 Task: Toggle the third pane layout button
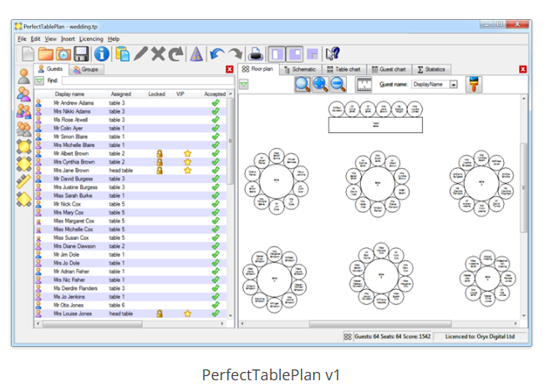coord(312,54)
